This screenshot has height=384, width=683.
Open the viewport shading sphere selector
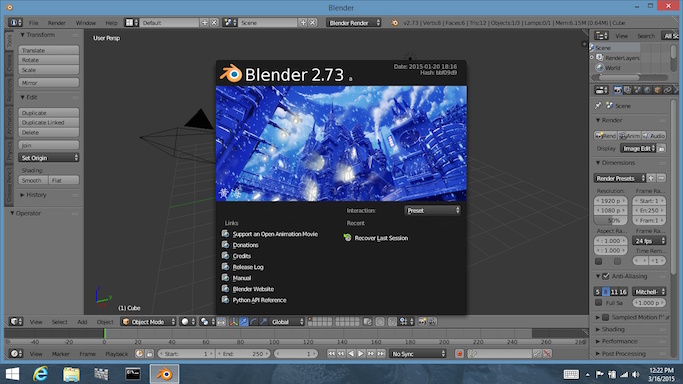coord(189,322)
